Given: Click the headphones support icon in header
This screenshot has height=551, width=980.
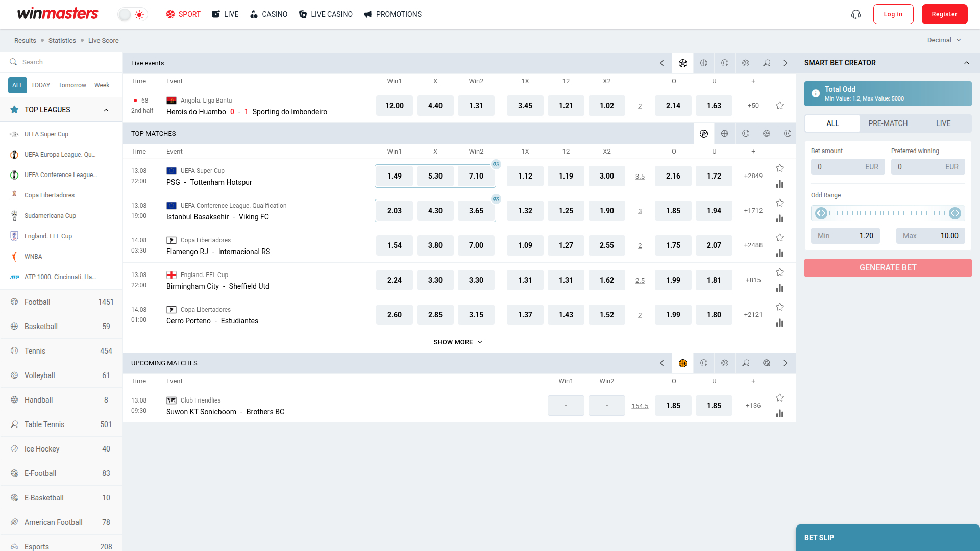Looking at the screenshot, I should click(x=855, y=14).
